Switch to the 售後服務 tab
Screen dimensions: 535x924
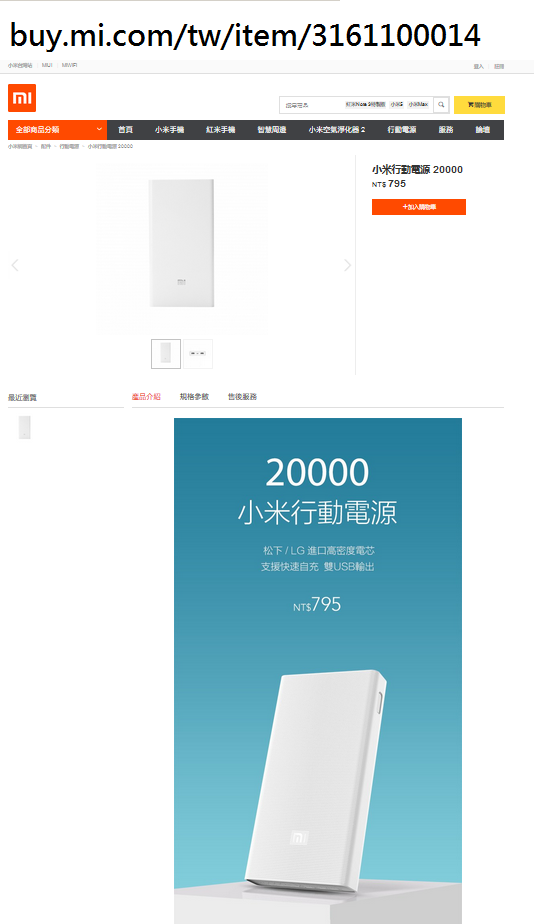click(243, 397)
